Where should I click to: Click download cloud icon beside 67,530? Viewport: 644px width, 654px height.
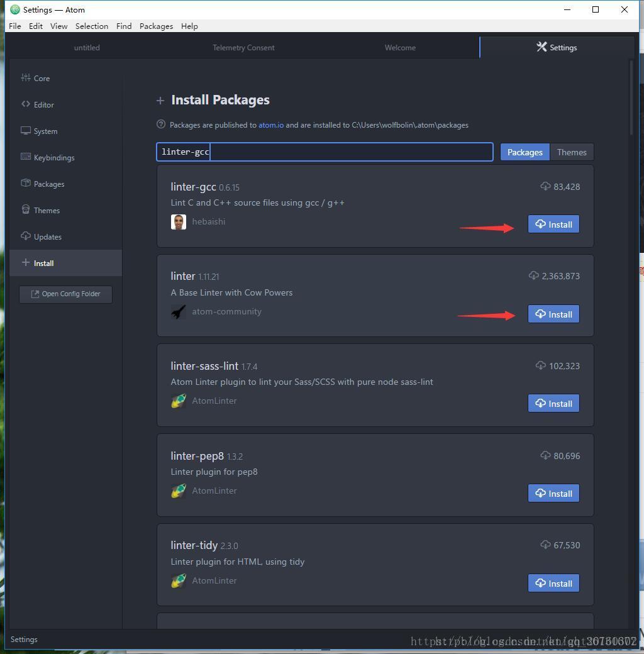545,545
